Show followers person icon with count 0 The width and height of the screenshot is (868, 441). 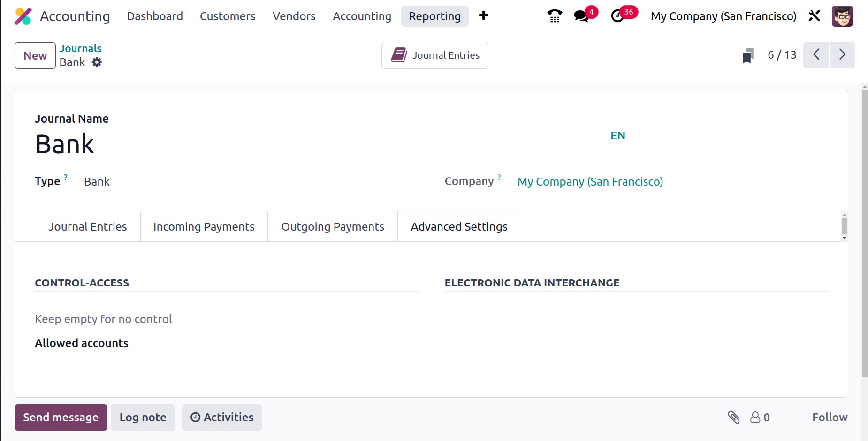[x=760, y=417]
